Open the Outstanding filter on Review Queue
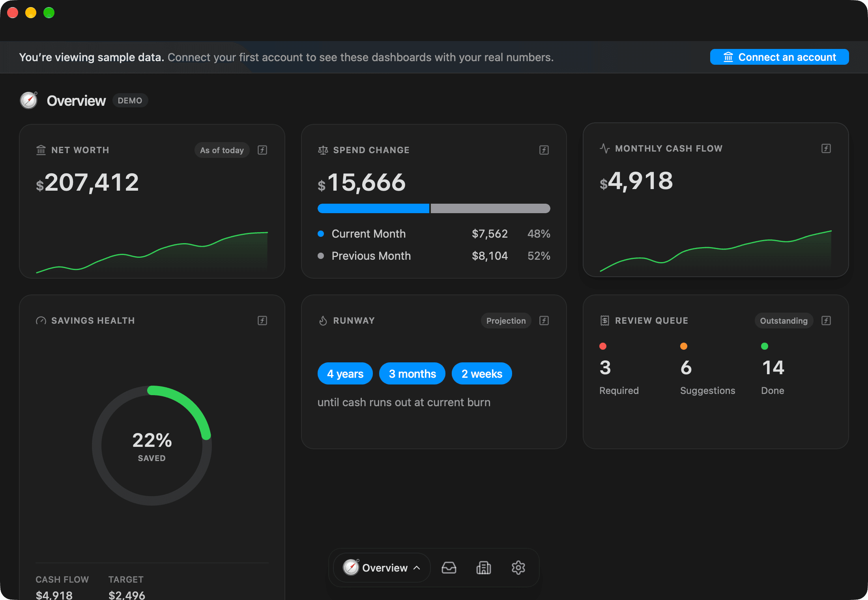The width and height of the screenshot is (868, 600). tap(784, 321)
